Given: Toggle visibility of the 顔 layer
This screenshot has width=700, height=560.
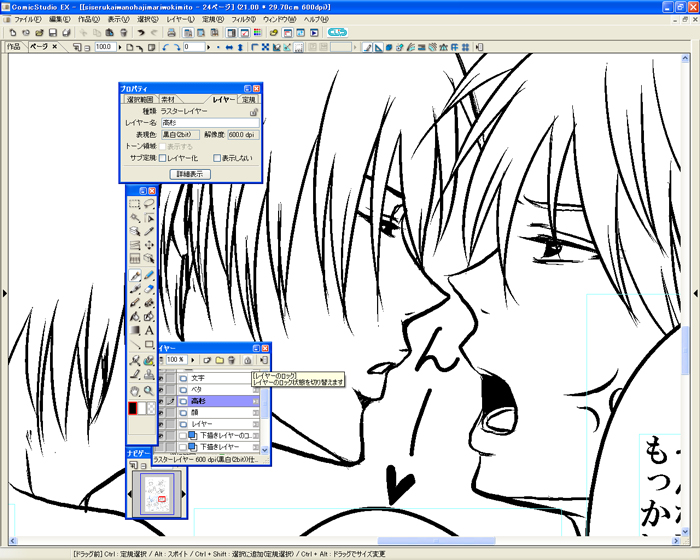Looking at the screenshot, I should click(x=161, y=413).
